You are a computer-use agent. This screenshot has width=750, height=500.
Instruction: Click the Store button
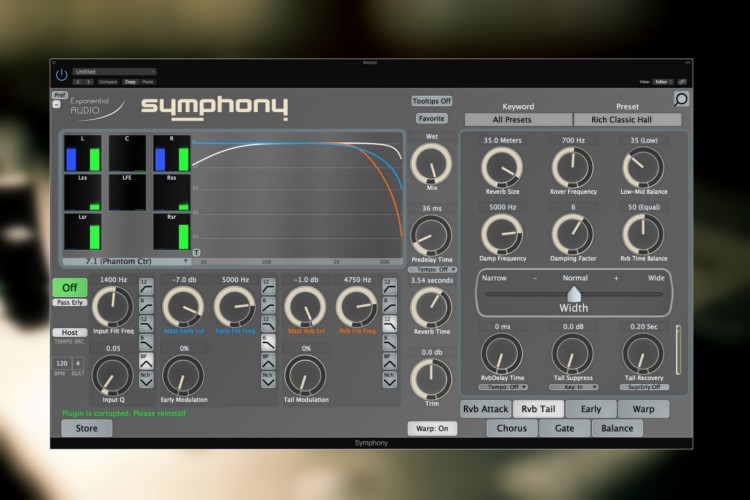(87, 428)
